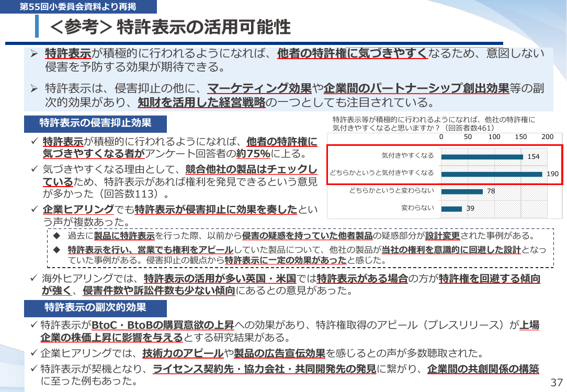This screenshot has height=392, width=567.
Task: Click the section header 特許表示の侵害抑止効果
Action: (96, 123)
